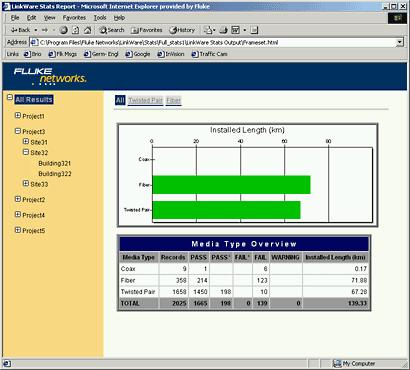410x370 pixels.
Task: Go to the Home page icon
Action: click(87, 30)
